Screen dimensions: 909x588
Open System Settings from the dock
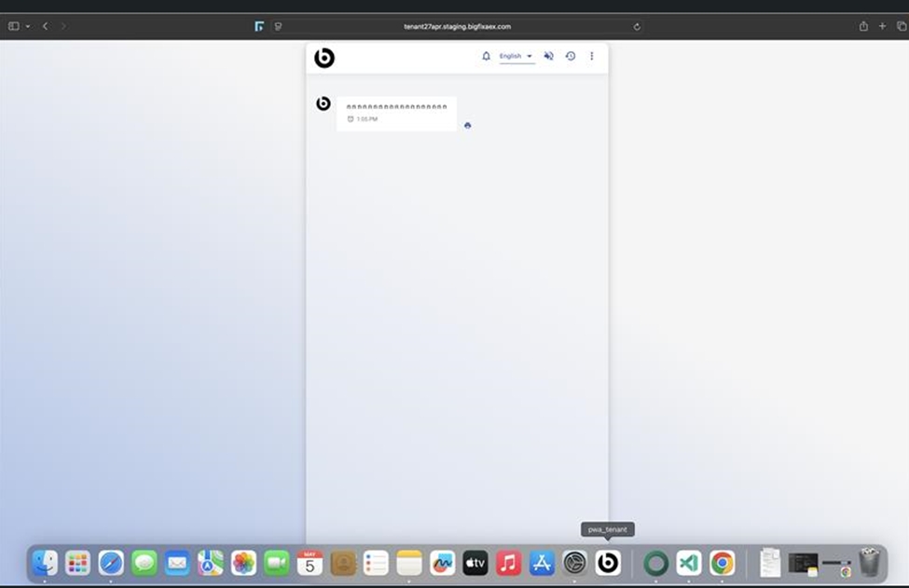[x=574, y=563]
